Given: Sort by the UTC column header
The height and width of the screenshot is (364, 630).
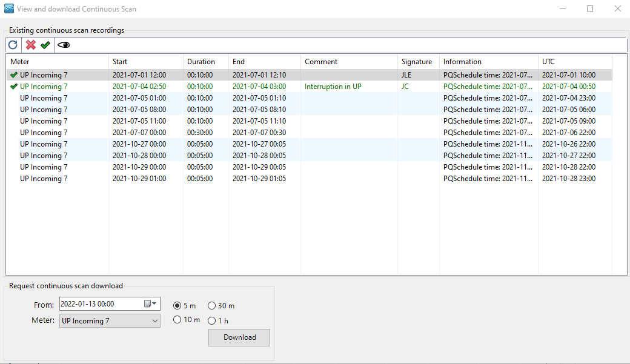Looking at the screenshot, I should pos(575,61).
